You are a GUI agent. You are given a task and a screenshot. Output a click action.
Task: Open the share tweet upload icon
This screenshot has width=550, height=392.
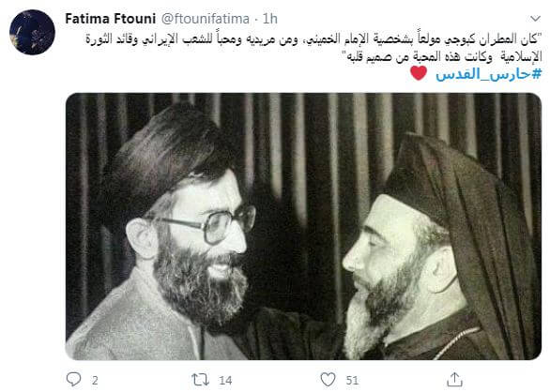point(454,379)
